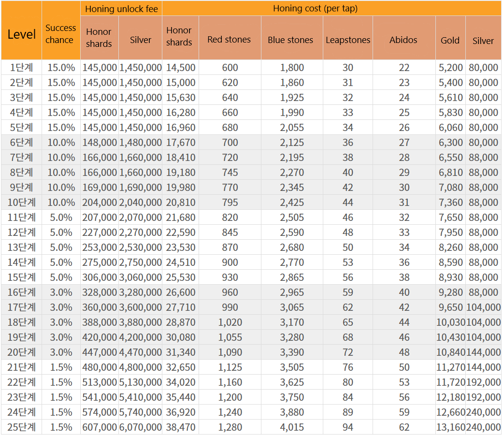Select silver cost 240,000 in 24단계 row
The height and width of the screenshot is (436, 504).
(x=483, y=412)
